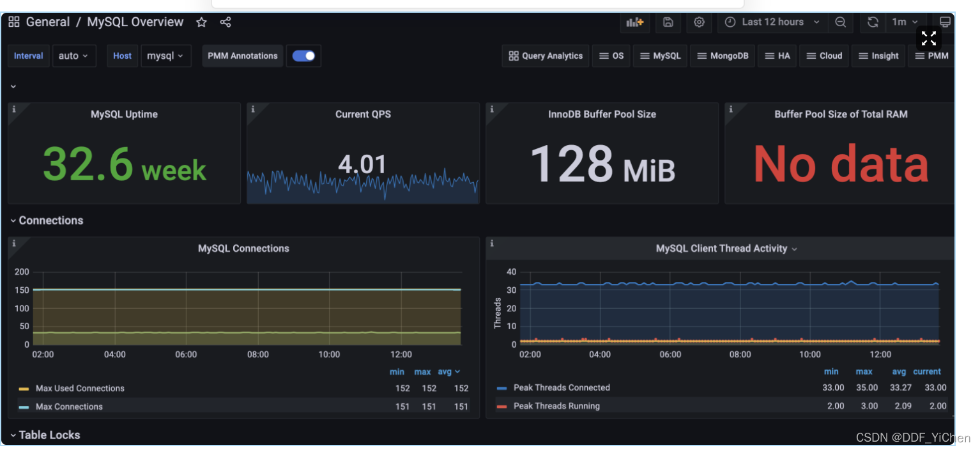Screen dimensions: 980x450
Task: Star the MySQL Overview dashboard
Action: click(x=201, y=22)
